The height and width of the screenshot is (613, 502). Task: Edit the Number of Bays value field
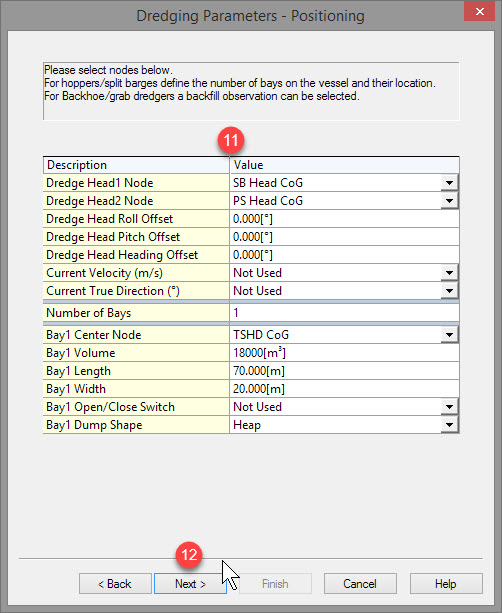coord(344,313)
